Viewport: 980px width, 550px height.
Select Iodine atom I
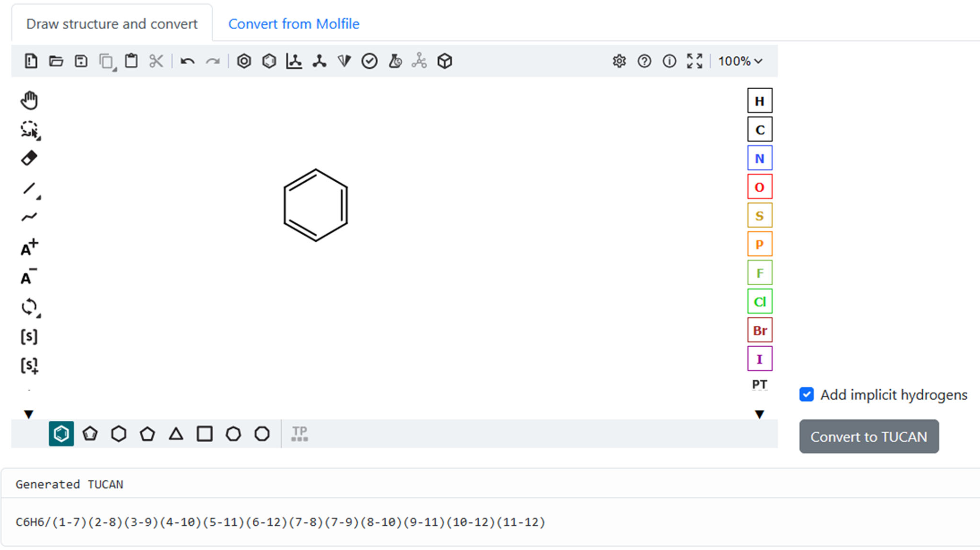click(x=760, y=358)
